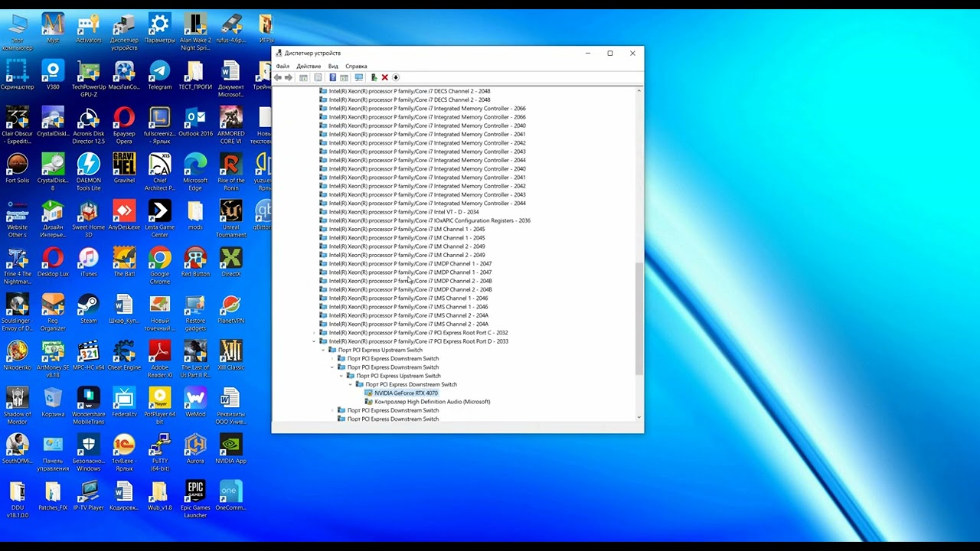Select the Activators desktop shortcut
Image resolution: width=980 pixels, height=551 pixels.
(x=88, y=28)
